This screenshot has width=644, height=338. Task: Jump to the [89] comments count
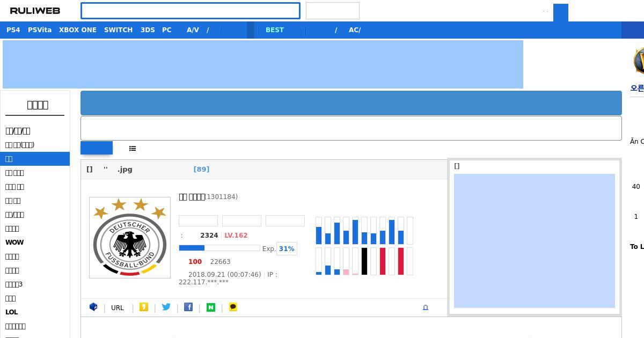click(201, 170)
